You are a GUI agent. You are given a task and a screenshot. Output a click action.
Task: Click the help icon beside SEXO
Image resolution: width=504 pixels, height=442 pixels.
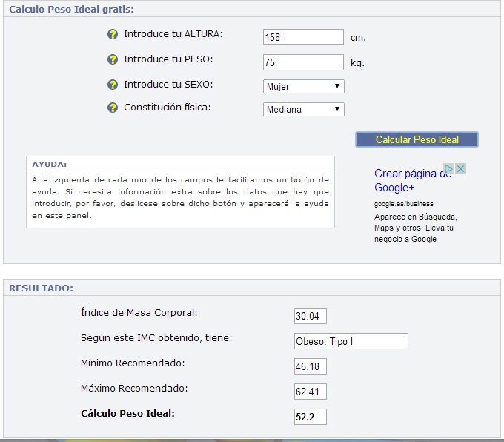pyautogui.click(x=113, y=85)
